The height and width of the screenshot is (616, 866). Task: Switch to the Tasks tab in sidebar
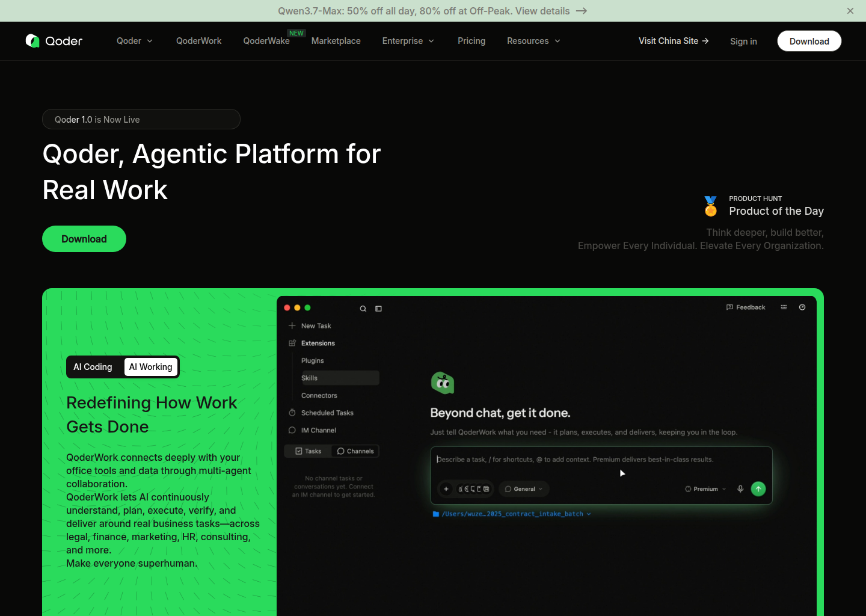coord(308,451)
